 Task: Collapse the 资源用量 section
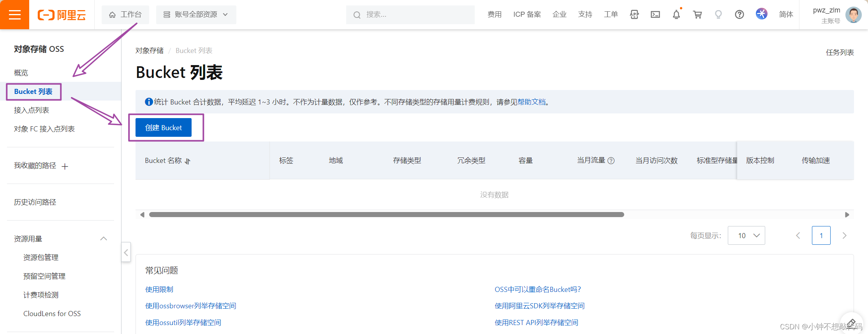[x=104, y=239]
